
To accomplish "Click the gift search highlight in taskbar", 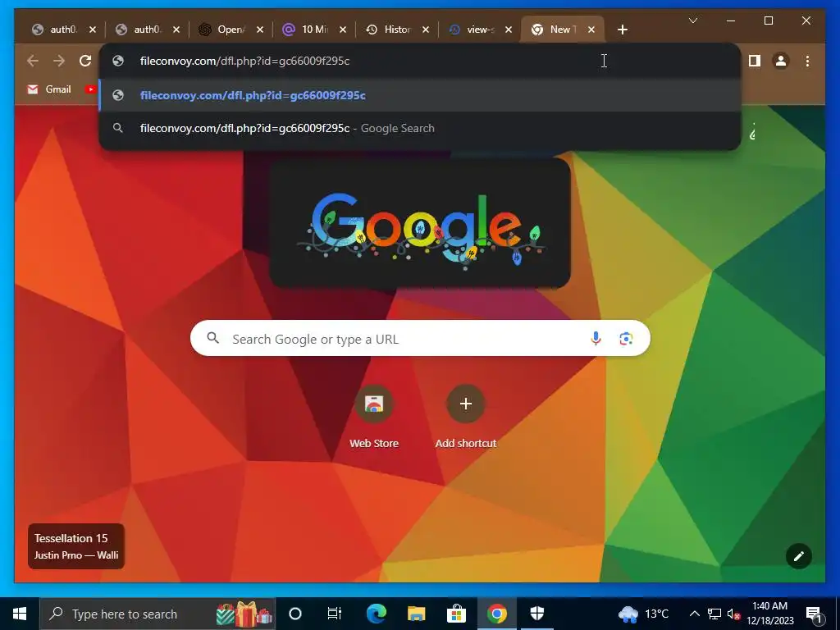I will tap(244, 614).
